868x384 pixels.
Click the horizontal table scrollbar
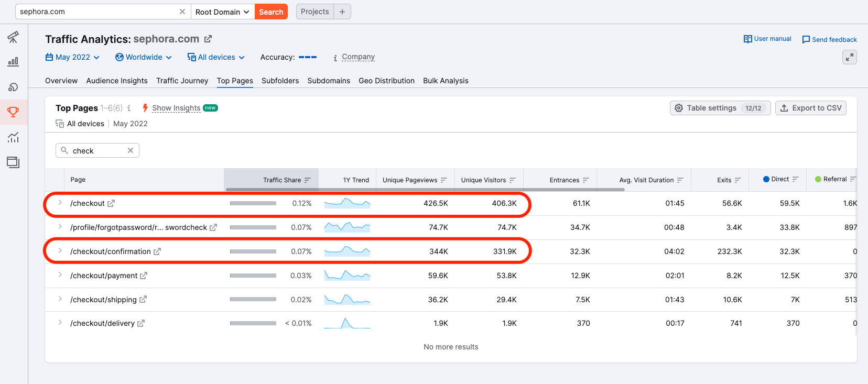coord(425,190)
